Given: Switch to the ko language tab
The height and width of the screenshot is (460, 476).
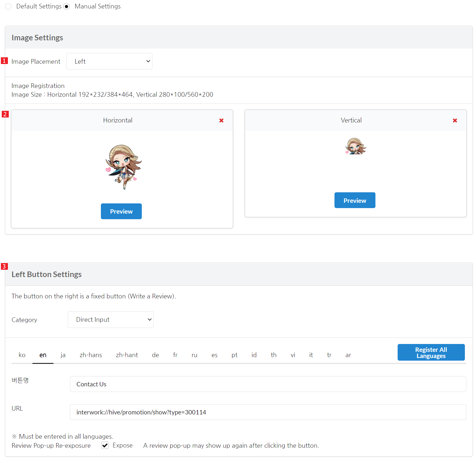Looking at the screenshot, I should (x=22, y=355).
